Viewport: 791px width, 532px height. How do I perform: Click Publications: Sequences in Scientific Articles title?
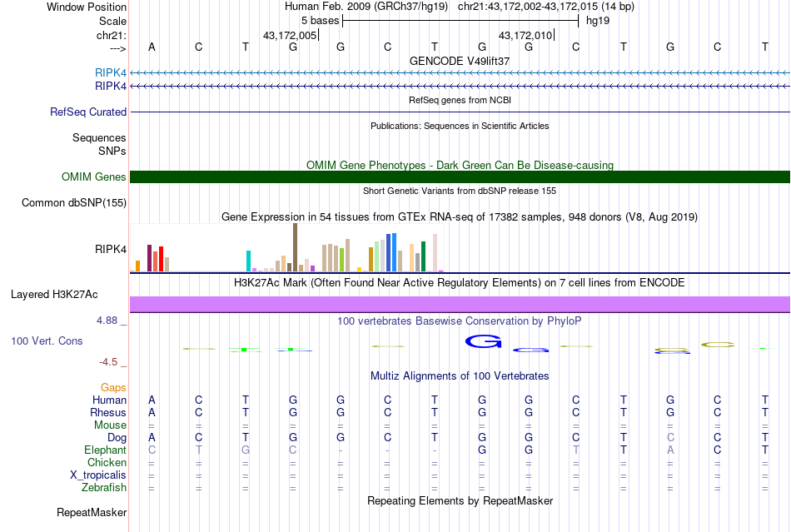coord(460,126)
